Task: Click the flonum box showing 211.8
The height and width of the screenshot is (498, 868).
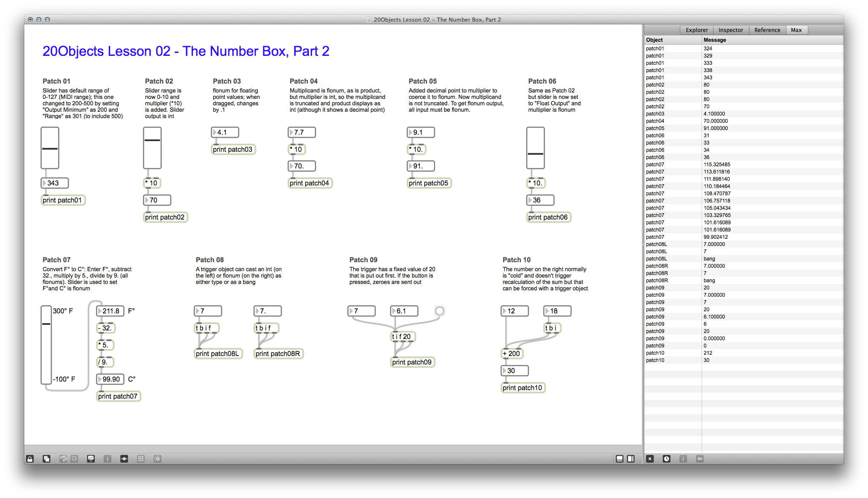Action: click(x=110, y=311)
